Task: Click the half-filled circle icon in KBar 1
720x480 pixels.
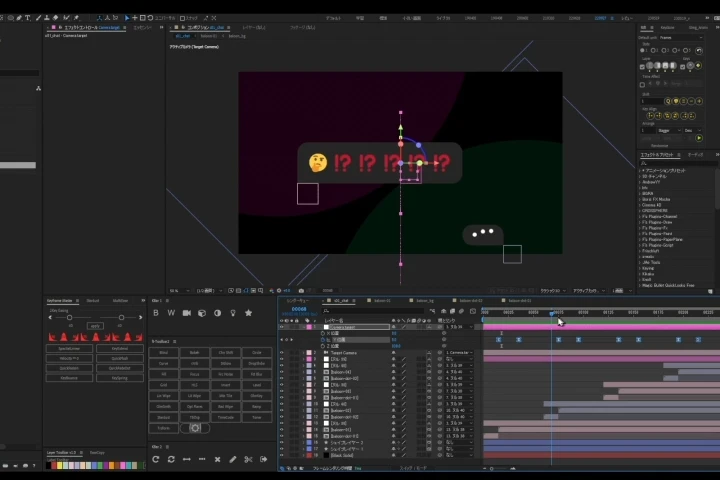Action: (218, 313)
